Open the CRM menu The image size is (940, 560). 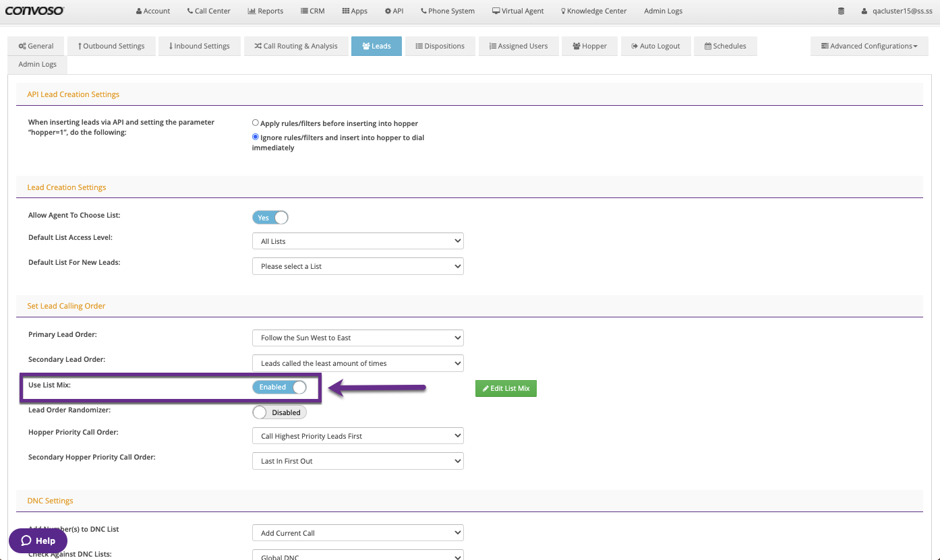coord(313,11)
